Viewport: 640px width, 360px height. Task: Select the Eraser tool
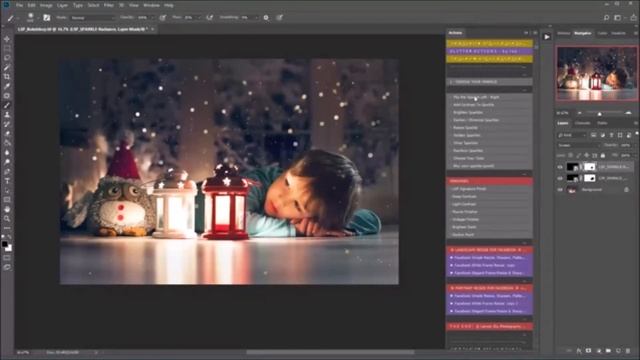(7, 133)
